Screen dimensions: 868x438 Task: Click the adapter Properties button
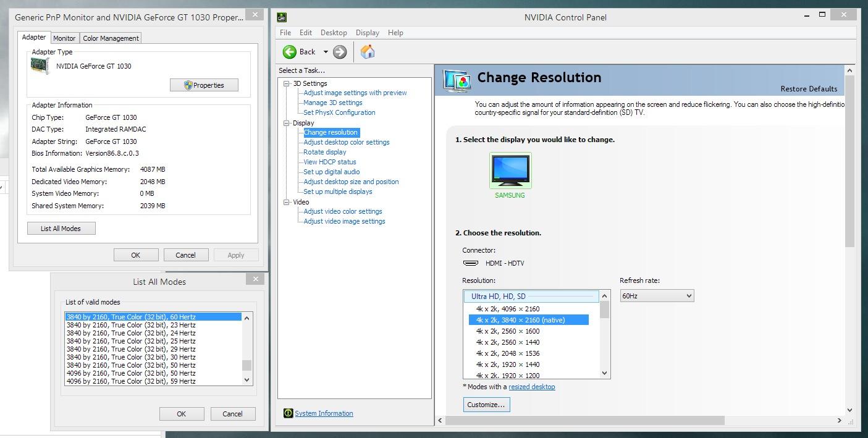click(204, 85)
